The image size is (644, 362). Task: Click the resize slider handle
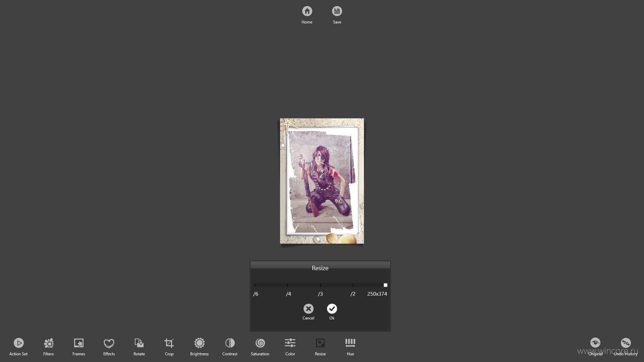(x=385, y=285)
